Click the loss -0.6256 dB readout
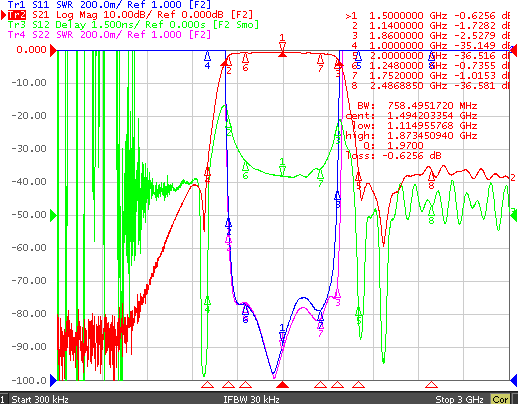 pyautogui.click(x=394, y=156)
